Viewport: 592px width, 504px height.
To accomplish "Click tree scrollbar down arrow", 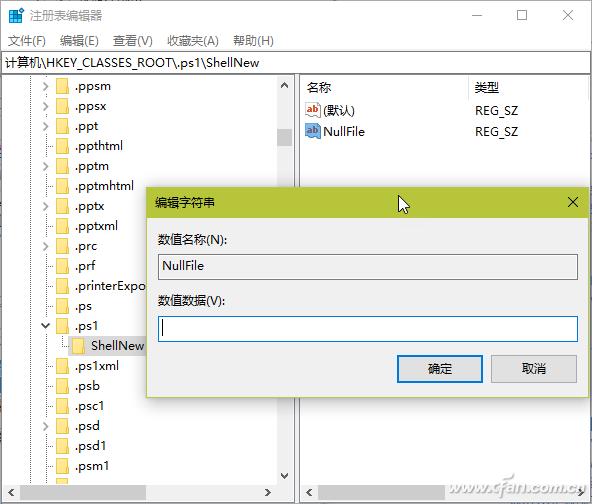I will (285, 476).
